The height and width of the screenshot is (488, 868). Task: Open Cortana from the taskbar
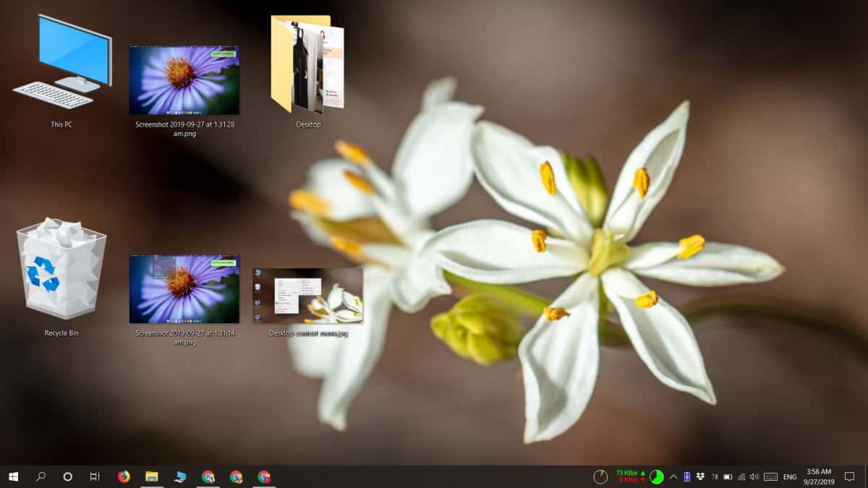pos(67,477)
